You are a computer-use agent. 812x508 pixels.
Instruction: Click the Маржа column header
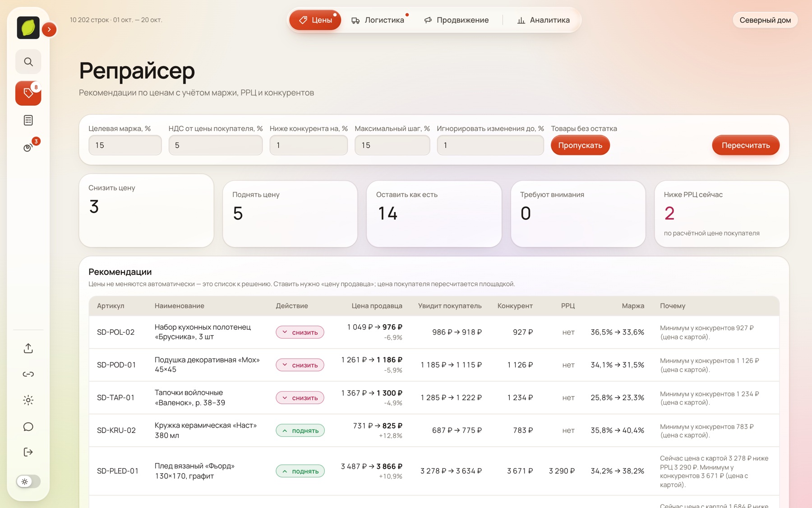[x=632, y=306]
